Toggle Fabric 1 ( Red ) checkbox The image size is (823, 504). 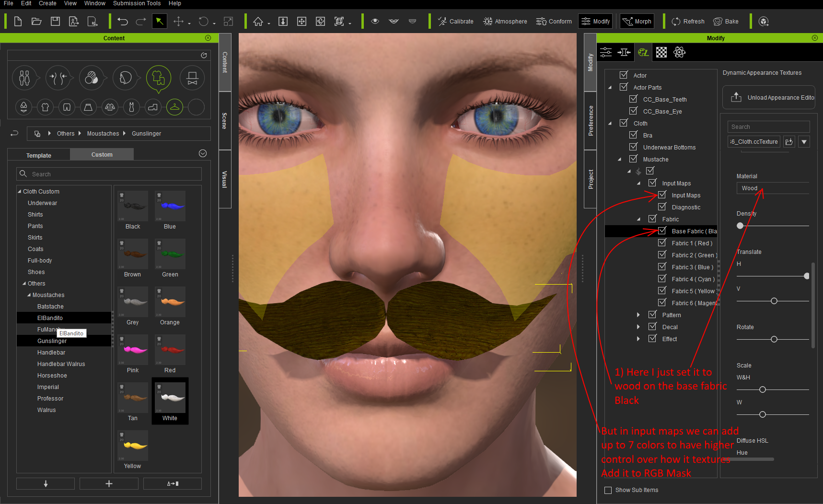(662, 242)
